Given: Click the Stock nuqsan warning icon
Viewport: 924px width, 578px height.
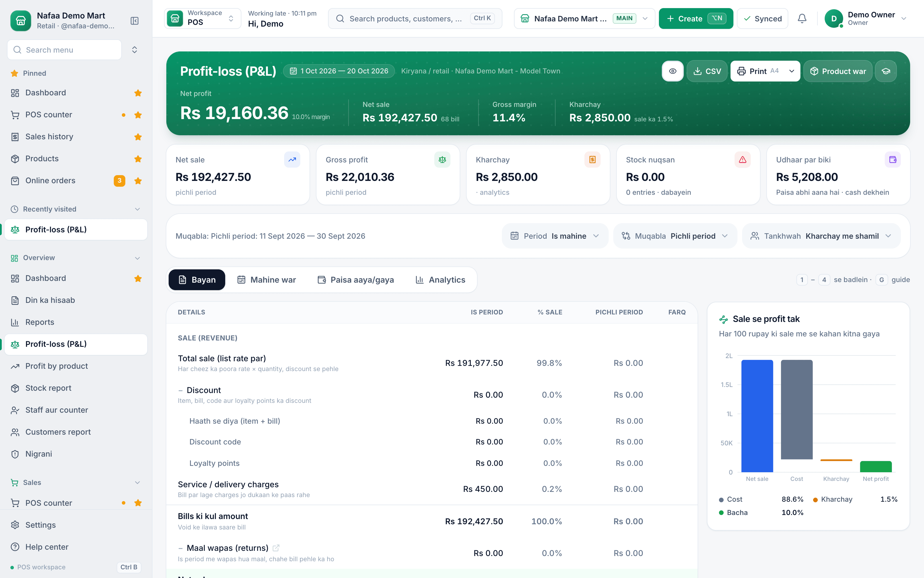Looking at the screenshot, I should 742,160.
